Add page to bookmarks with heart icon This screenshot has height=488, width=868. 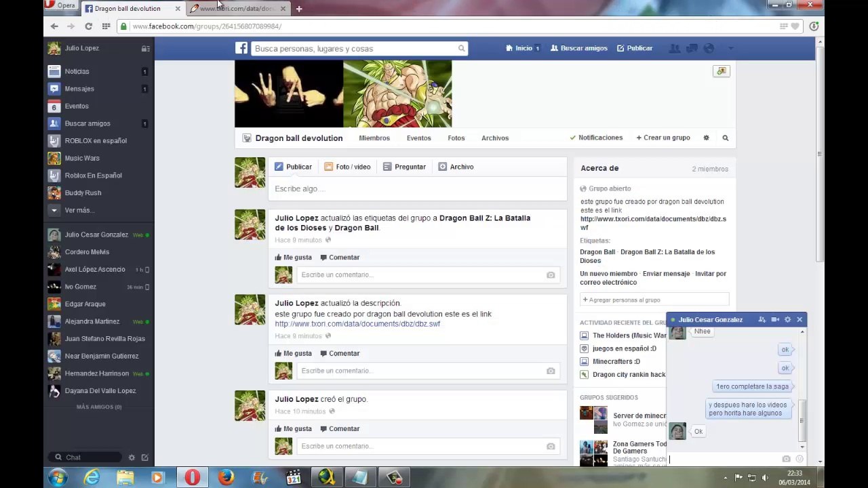795,26
